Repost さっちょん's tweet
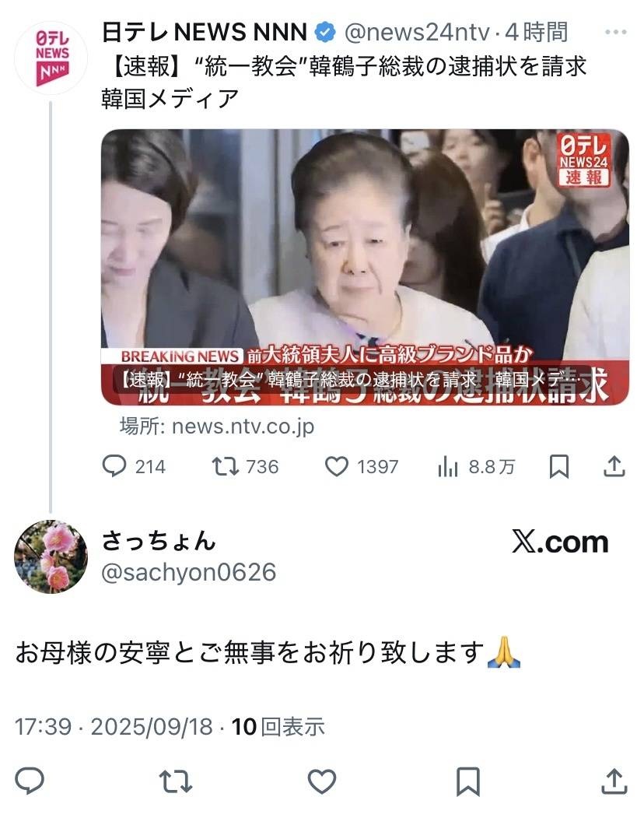The width and height of the screenshot is (644, 825). pyautogui.click(x=176, y=781)
